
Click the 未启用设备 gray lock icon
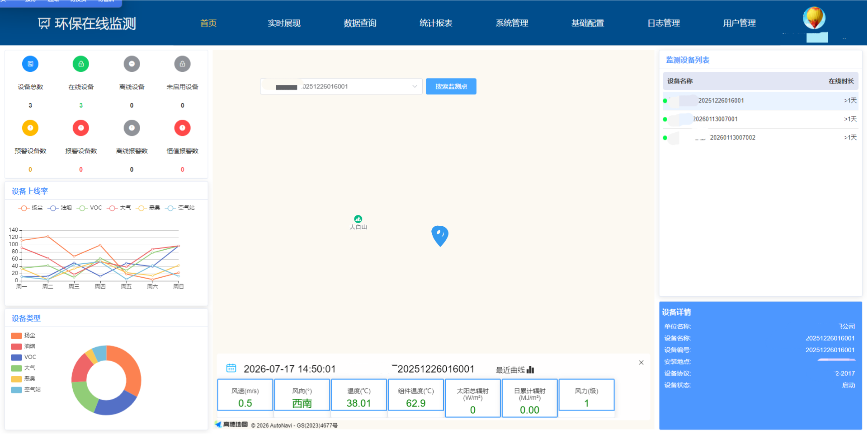(182, 64)
